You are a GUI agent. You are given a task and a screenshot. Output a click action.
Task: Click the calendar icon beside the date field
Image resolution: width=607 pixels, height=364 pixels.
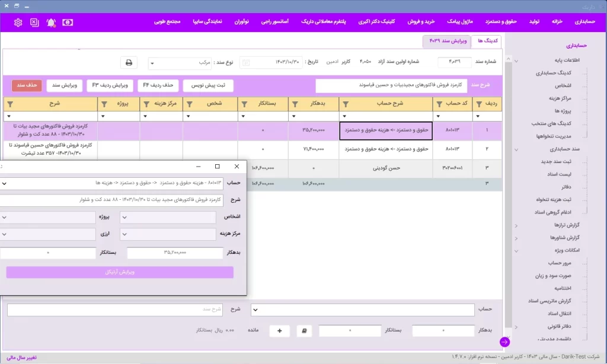tap(246, 62)
